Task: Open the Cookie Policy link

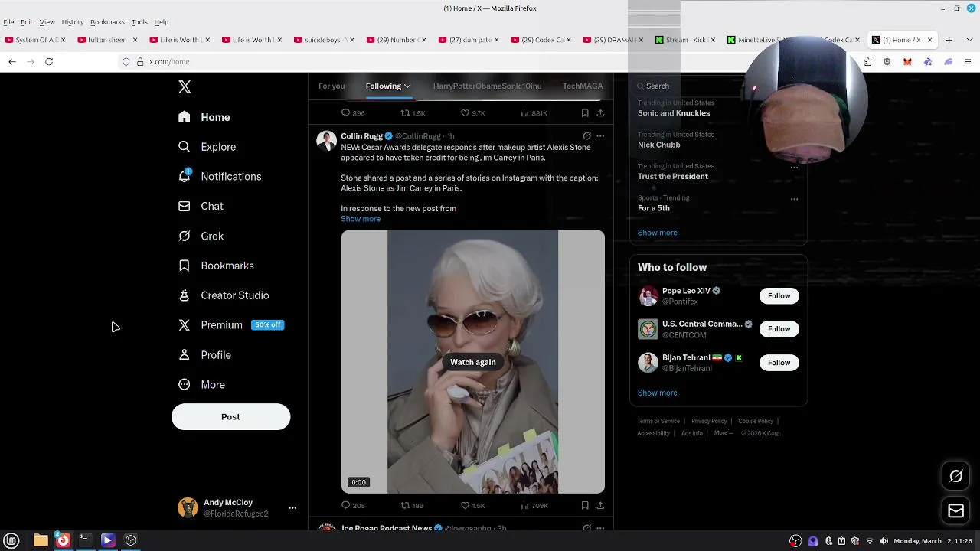Action: click(756, 421)
